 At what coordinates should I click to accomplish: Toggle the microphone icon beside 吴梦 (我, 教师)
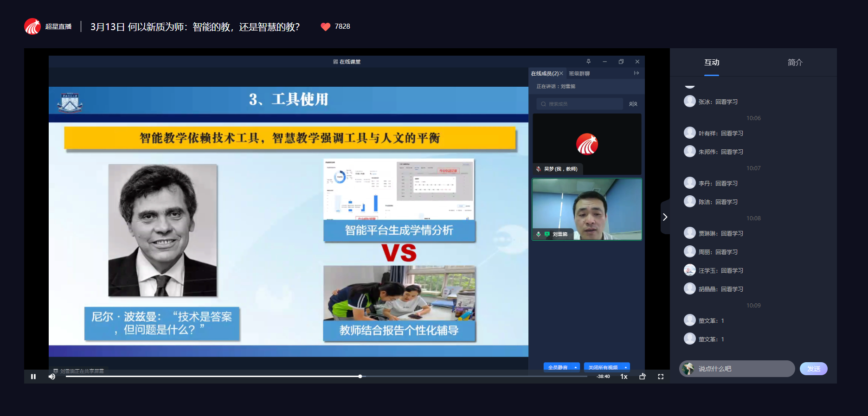(x=539, y=169)
